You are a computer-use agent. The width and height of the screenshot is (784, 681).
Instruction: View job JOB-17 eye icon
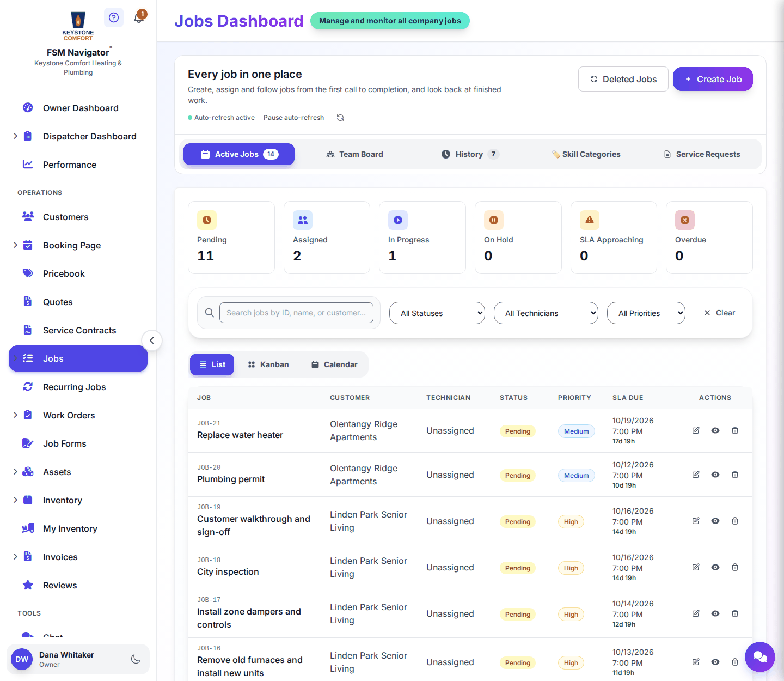715,613
